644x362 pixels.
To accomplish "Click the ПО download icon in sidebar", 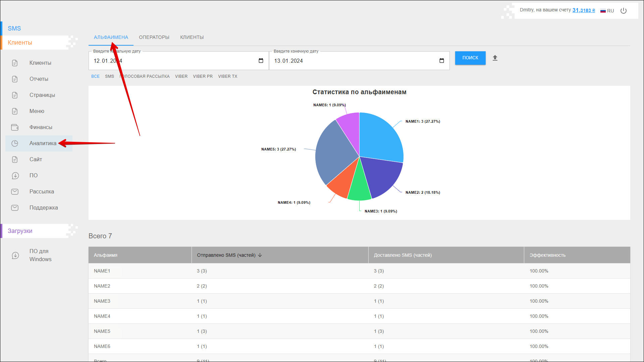I will [15, 176].
